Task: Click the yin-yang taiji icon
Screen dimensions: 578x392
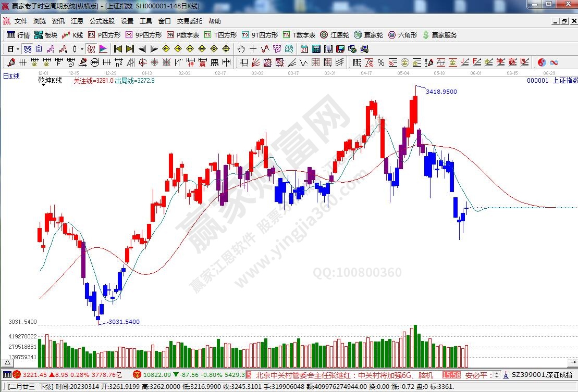Action: tap(542, 62)
